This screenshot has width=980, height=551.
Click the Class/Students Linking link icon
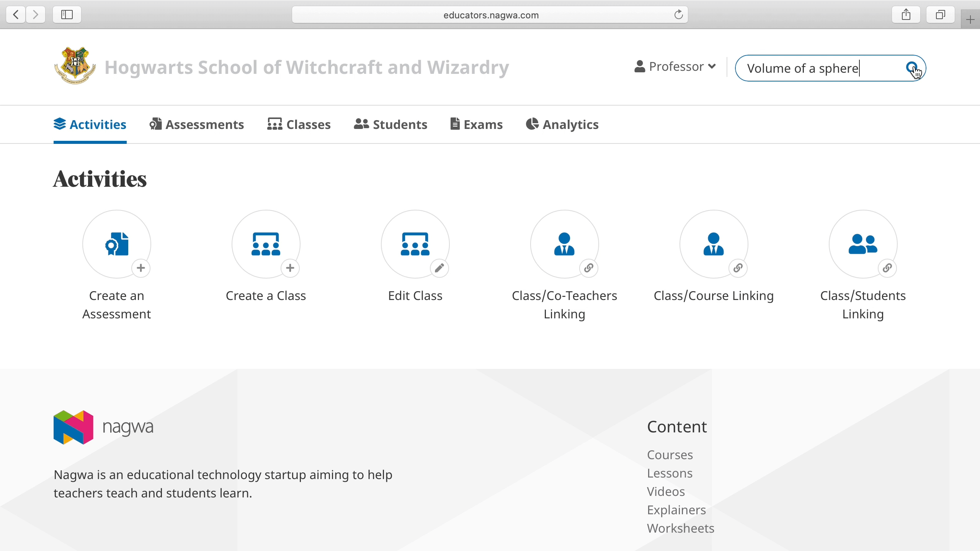pyautogui.click(x=887, y=268)
